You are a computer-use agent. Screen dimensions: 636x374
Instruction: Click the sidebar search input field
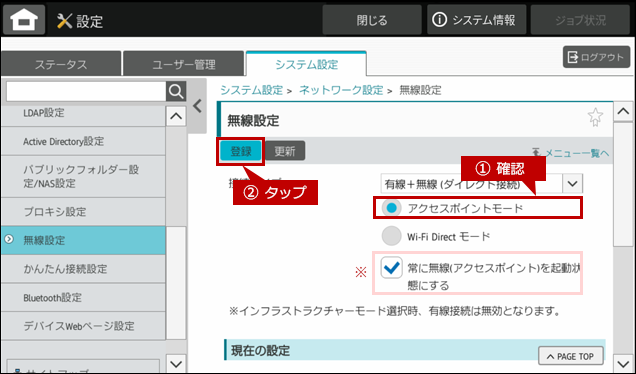[x=86, y=92]
